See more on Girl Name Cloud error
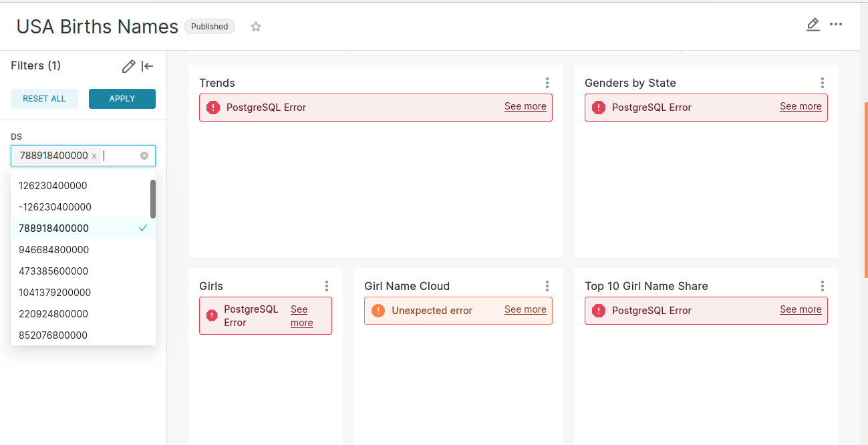 (525, 310)
